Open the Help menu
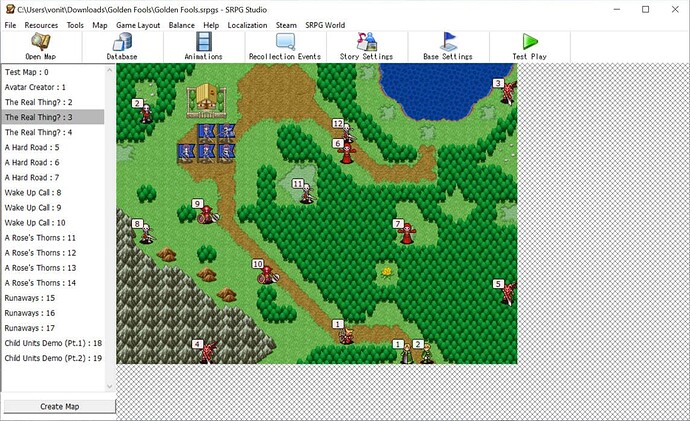This screenshot has height=421, width=690. 211,25
